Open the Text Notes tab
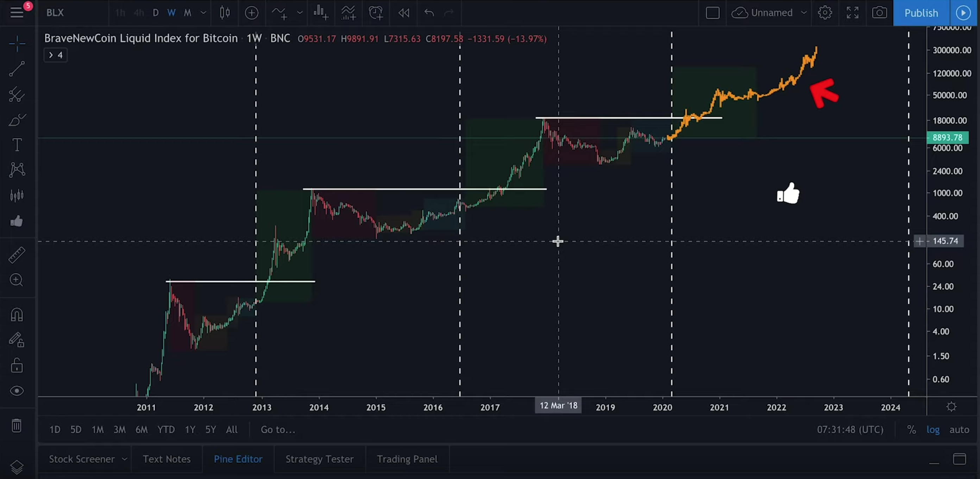The width and height of the screenshot is (980, 479). [x=167, y=459]
